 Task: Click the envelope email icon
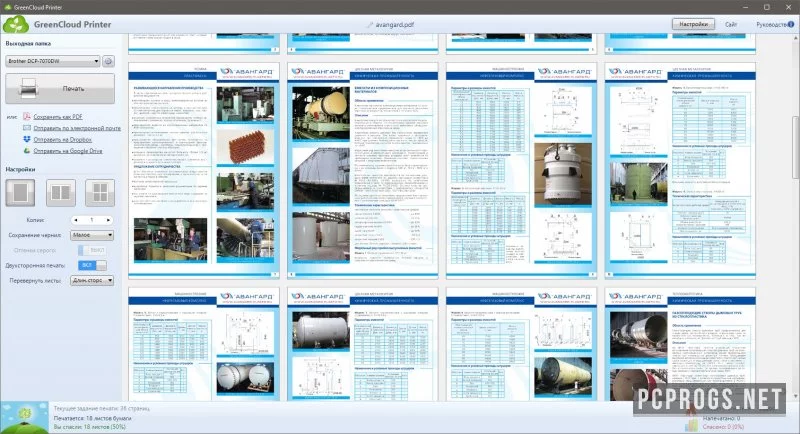pos(27,128)
